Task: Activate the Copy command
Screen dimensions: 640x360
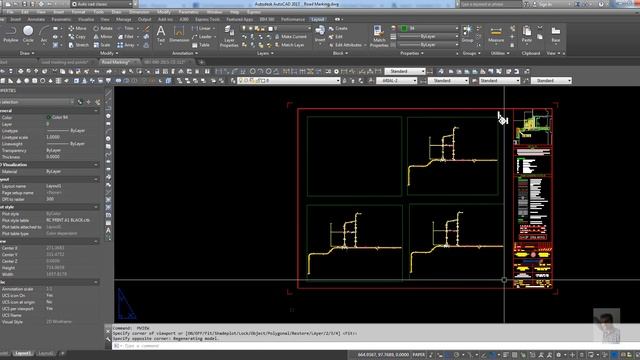Action: click(x=78, y=36)
